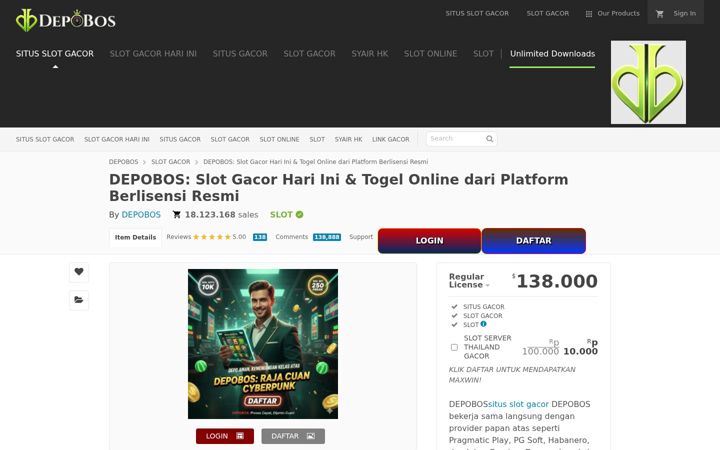Click the DEPOBOS author link

(141, 214)
